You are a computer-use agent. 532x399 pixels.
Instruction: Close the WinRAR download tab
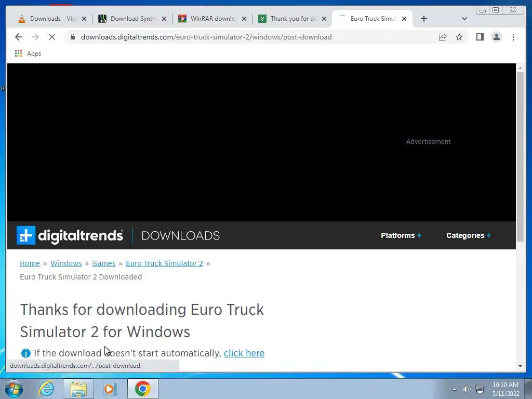(244, 19)
